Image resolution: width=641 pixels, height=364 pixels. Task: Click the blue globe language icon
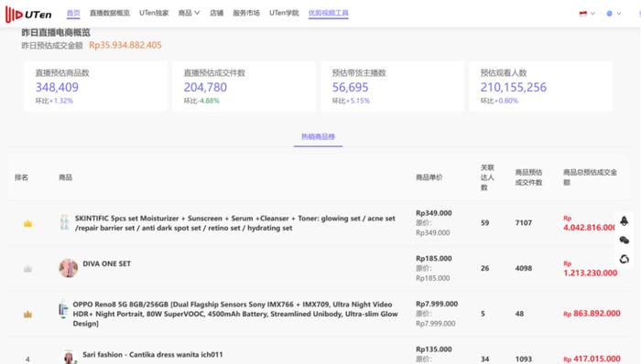click(x=609, y=14)
